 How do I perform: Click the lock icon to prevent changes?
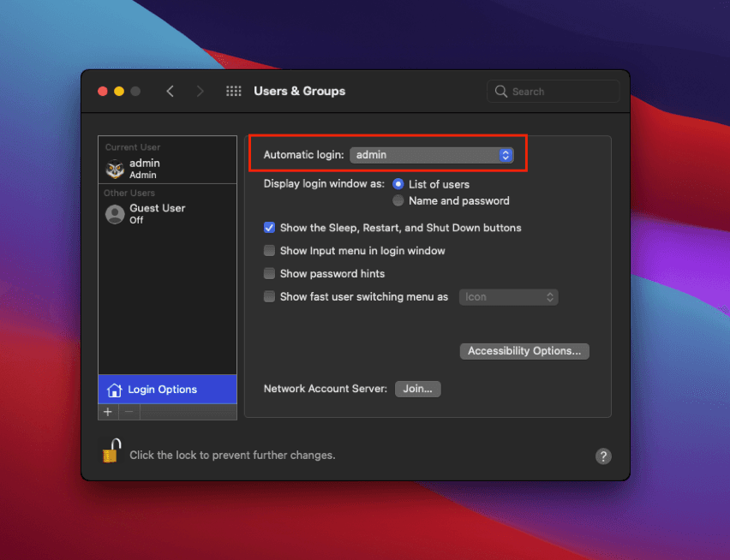[x=110, y=450]
